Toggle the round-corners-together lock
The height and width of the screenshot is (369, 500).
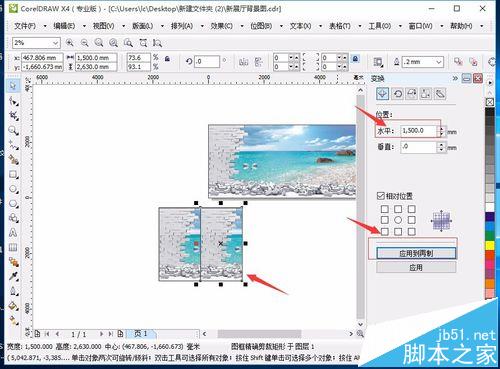(355, 59)
